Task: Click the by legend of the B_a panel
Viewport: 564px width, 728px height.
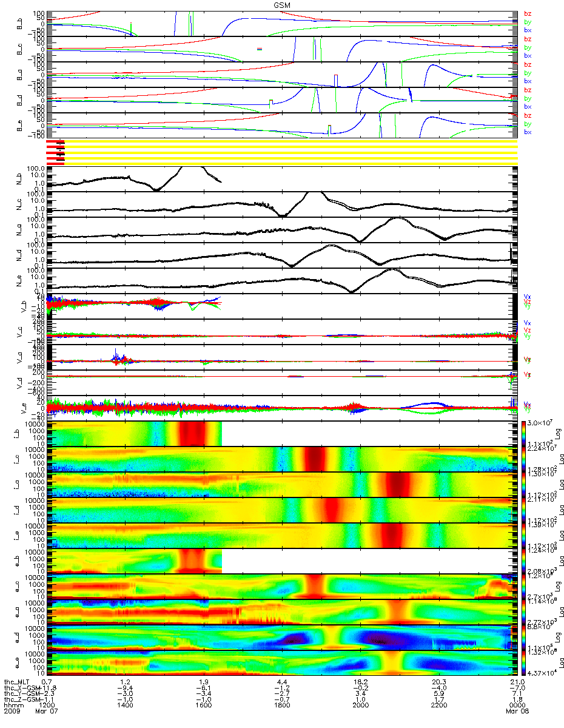Action: pos(527,73)
